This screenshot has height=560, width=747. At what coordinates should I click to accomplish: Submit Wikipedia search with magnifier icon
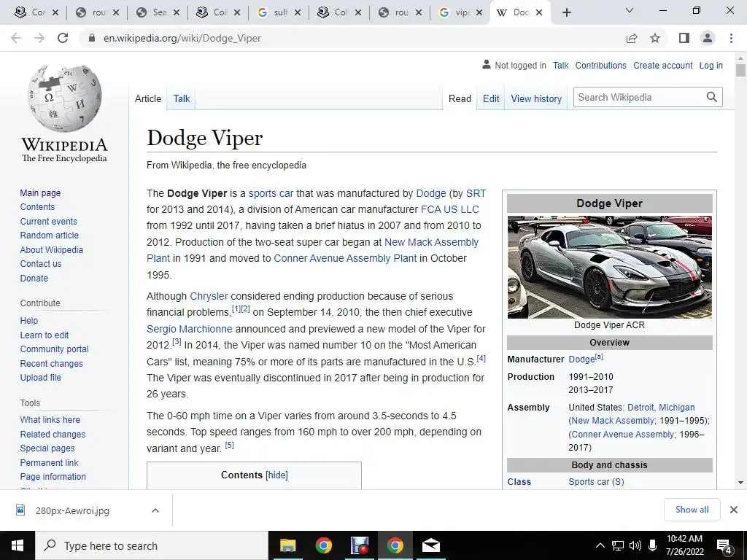712,97
